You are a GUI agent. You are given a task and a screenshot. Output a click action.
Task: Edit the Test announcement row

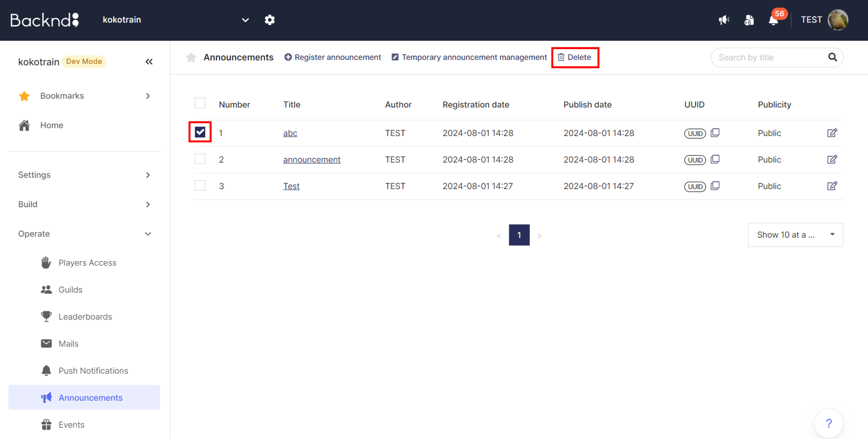tap(832, 186)
